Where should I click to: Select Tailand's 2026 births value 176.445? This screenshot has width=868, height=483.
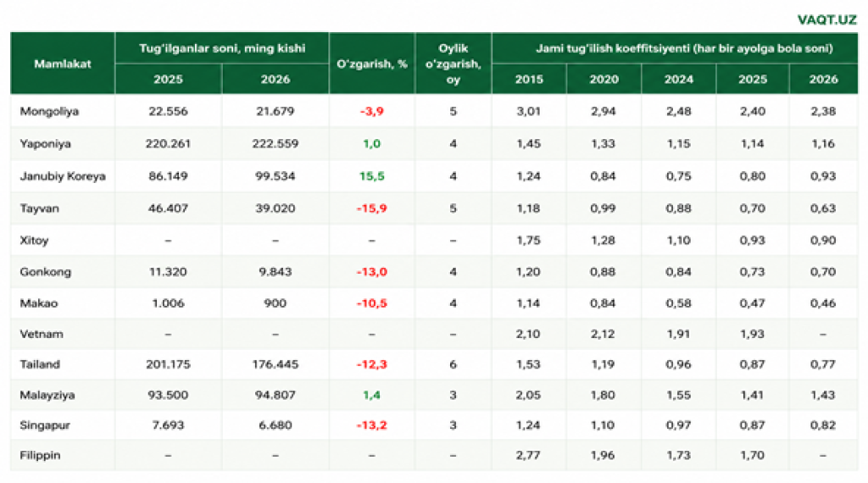click(275, 364)
